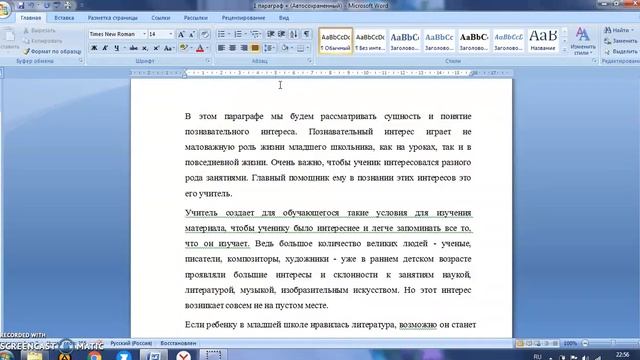Click the Sort icon in paragraph group
Screen dimensions: 640x360
[293, 34]
